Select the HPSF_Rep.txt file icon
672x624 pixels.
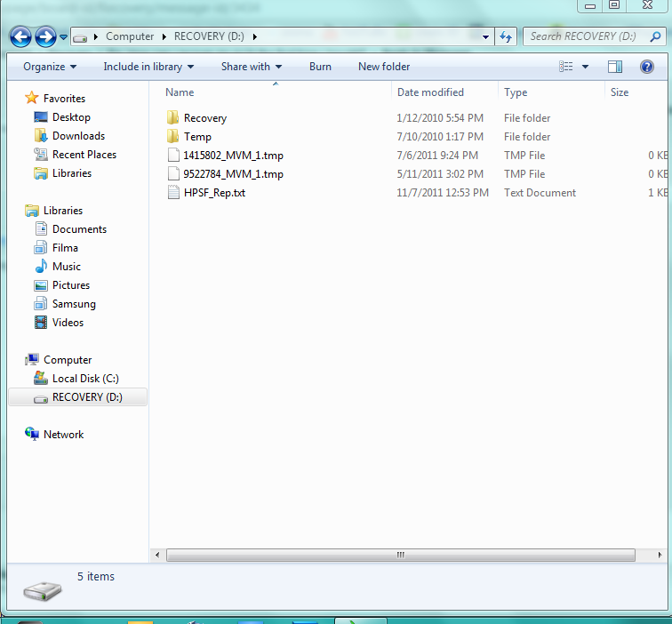[x=173, y=193]
